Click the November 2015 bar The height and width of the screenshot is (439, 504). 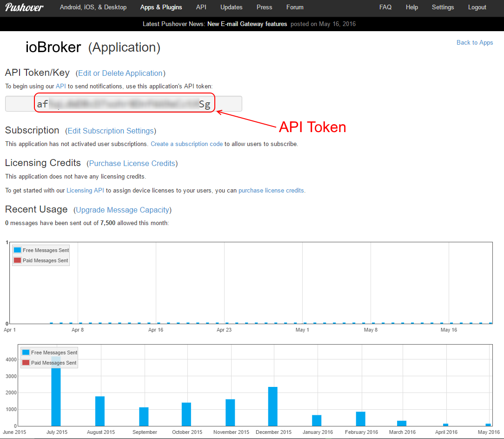tap(230, 412)
